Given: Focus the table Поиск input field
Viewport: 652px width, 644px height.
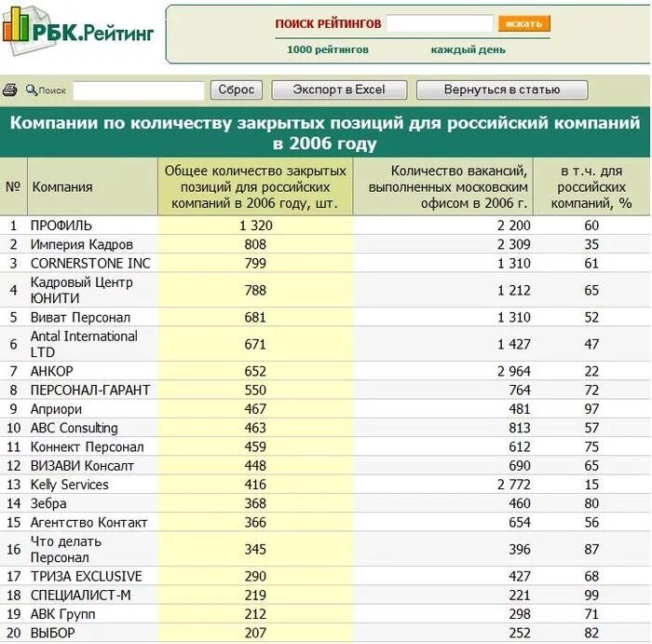Looking at the screenshot, I should click(x=139, y=90).
